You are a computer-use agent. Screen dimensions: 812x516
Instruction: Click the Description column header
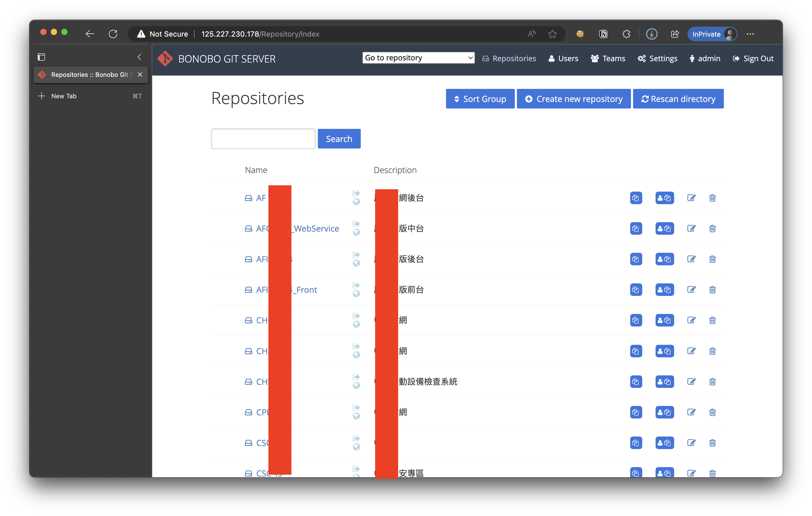click(395, 170)
